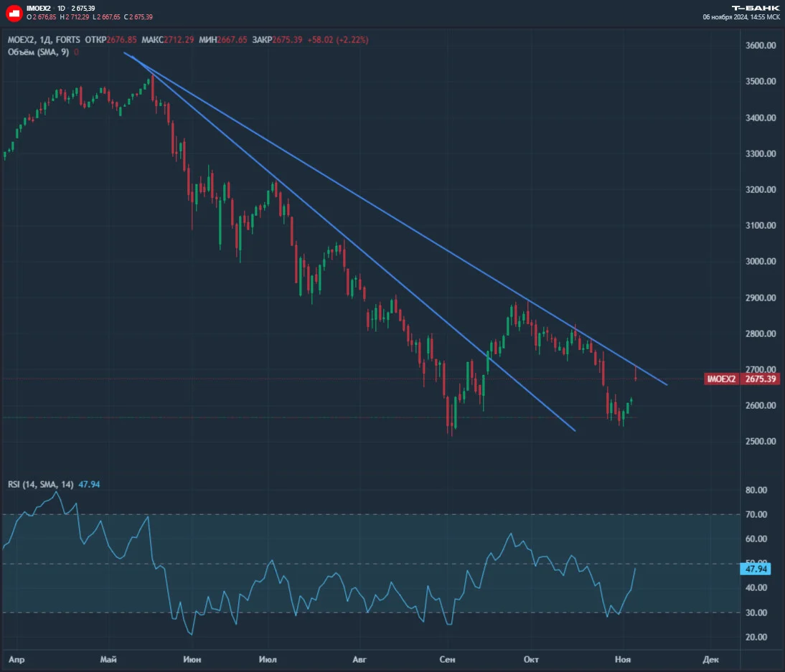Click the Июл label on the time axis
This screenshot has width=785, height=672.
(x=268, y=660)
